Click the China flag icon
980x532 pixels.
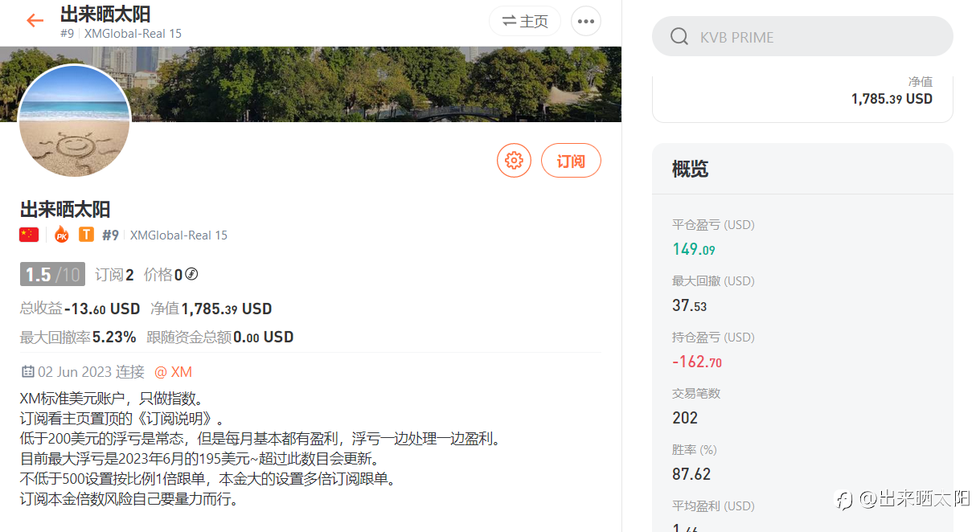pos(29,235)
